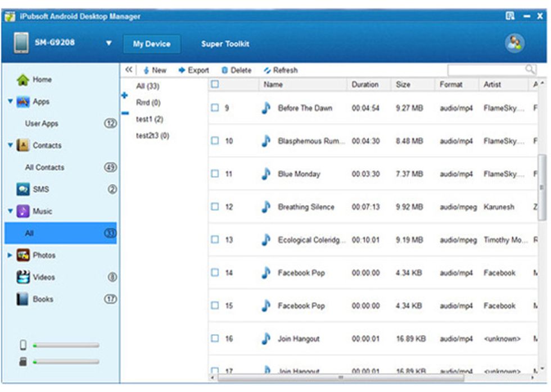Viewport: 551px width, 392px height.
Task: Open the SM-G9208 device dropdown
Action: click(109, 44)
